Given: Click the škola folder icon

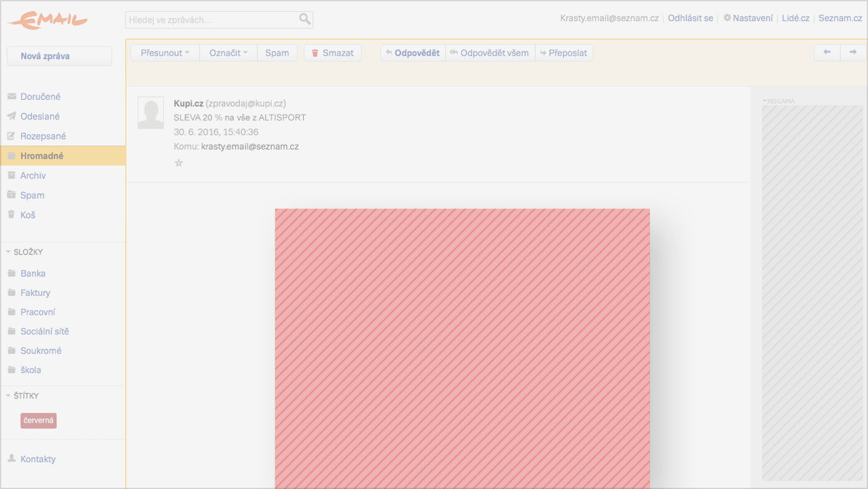Looking at the screenshot, I should pyautogui.click(x=11, y=370).
